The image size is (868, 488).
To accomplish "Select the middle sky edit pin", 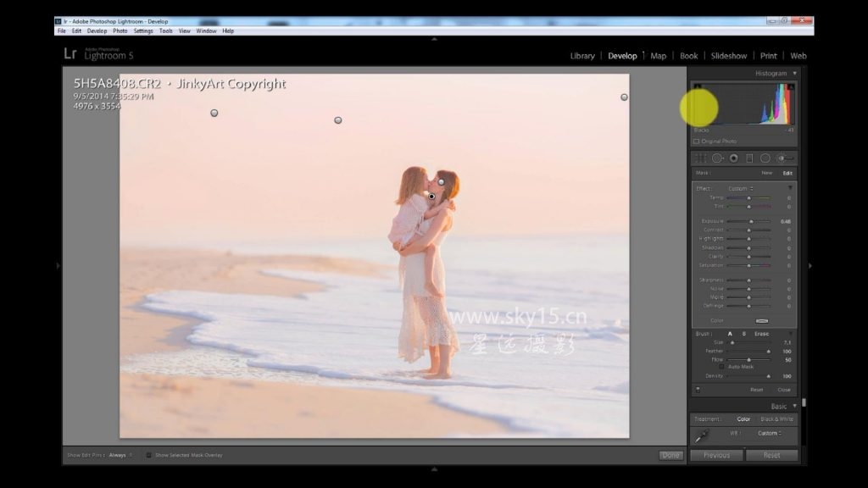I will [x=337, y=120].
